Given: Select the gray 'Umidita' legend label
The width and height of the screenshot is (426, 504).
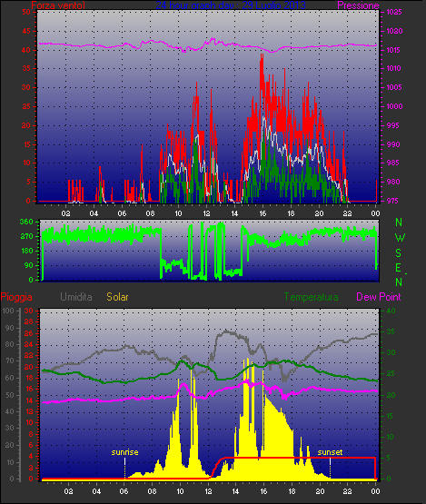Looking at the screenshot, I should [x=76, y=297].
